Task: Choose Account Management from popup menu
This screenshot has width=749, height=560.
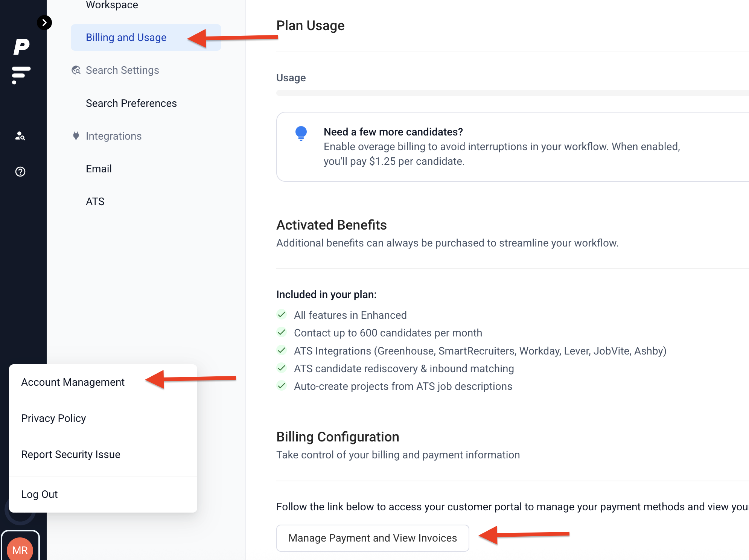Action: pos(73,382)
